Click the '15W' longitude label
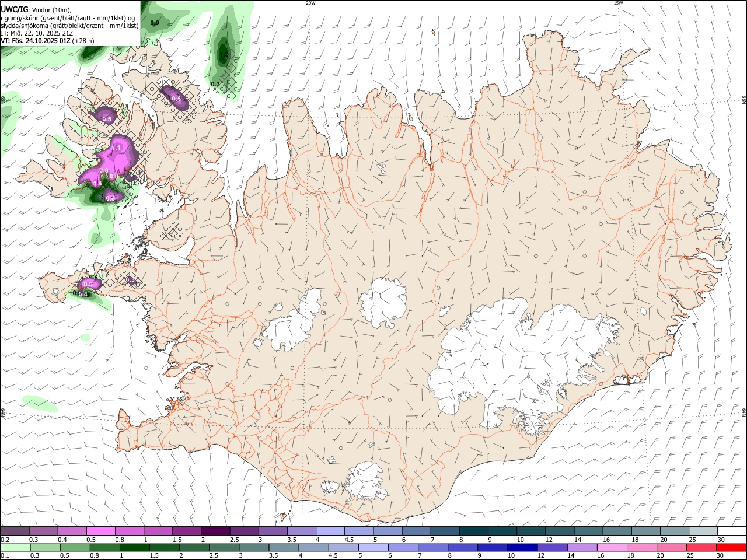Screen dimensions: 747x560 [x=618, y=3]
